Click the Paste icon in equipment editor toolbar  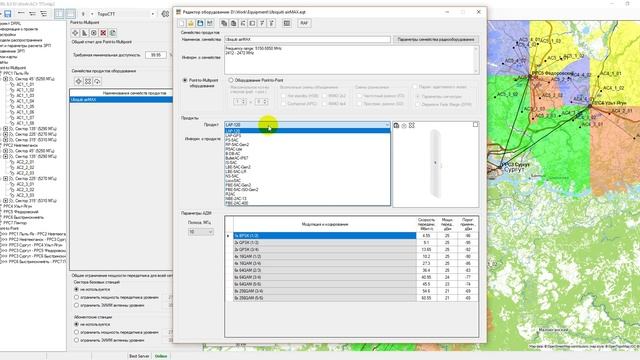click(x=233, y=23)
